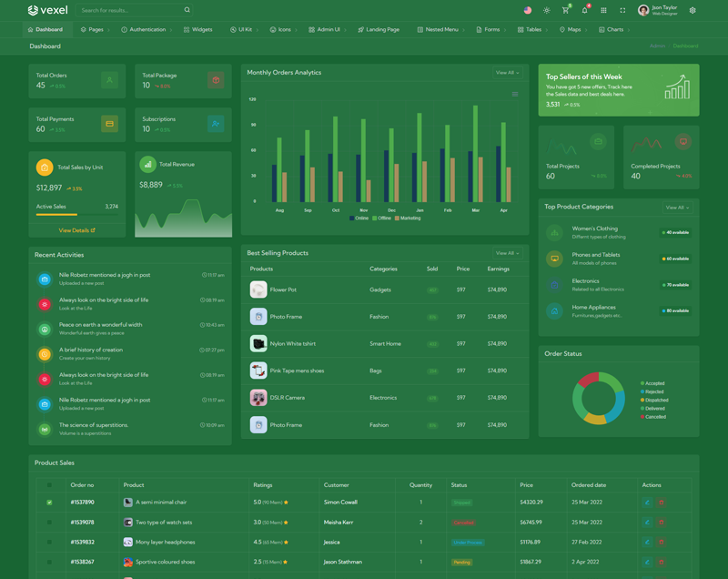Open the Authentication menu
The width and height of the screenshot is (728, 579).
(x=147, y=29)
